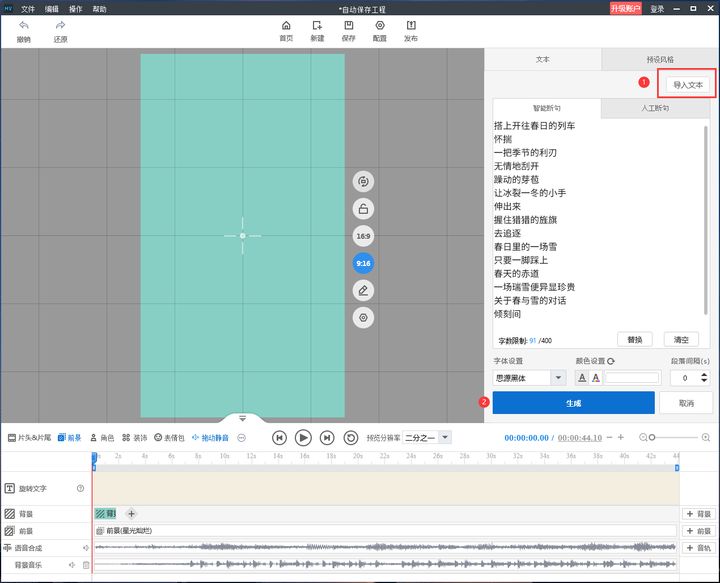Image resolution: width=720 pixels, height=583 pixels.
Task: Click the 撤销 undo arrow icon
Action: [x=24, y=26]
